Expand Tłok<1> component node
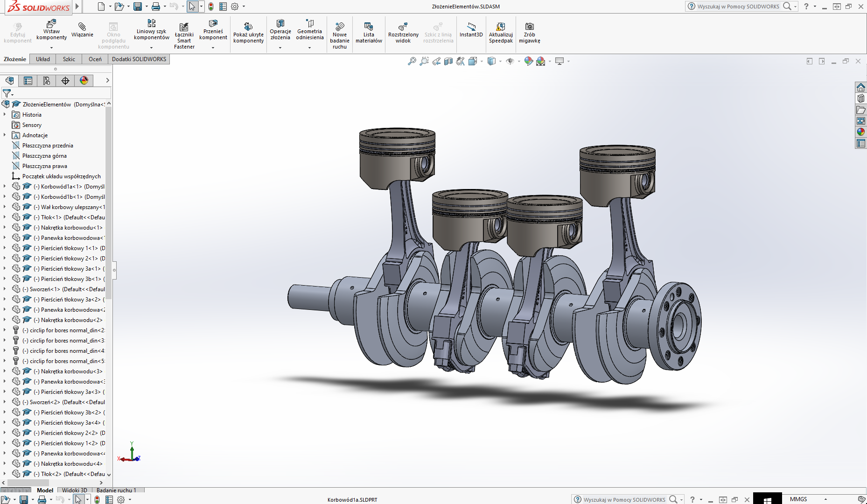 [5, 217]
